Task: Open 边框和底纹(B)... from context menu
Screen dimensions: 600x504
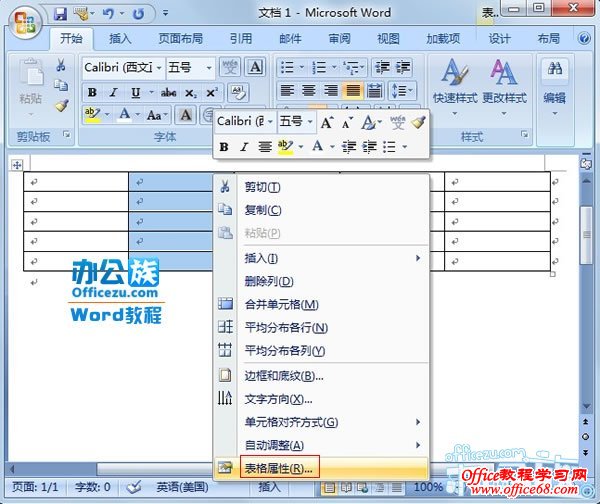Action: point(321,376)
